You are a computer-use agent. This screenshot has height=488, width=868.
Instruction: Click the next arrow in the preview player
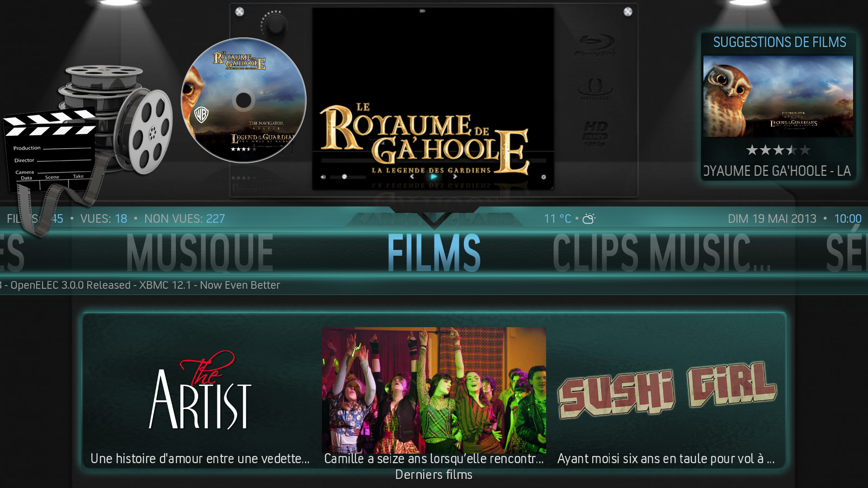click(x=455, y=177)
